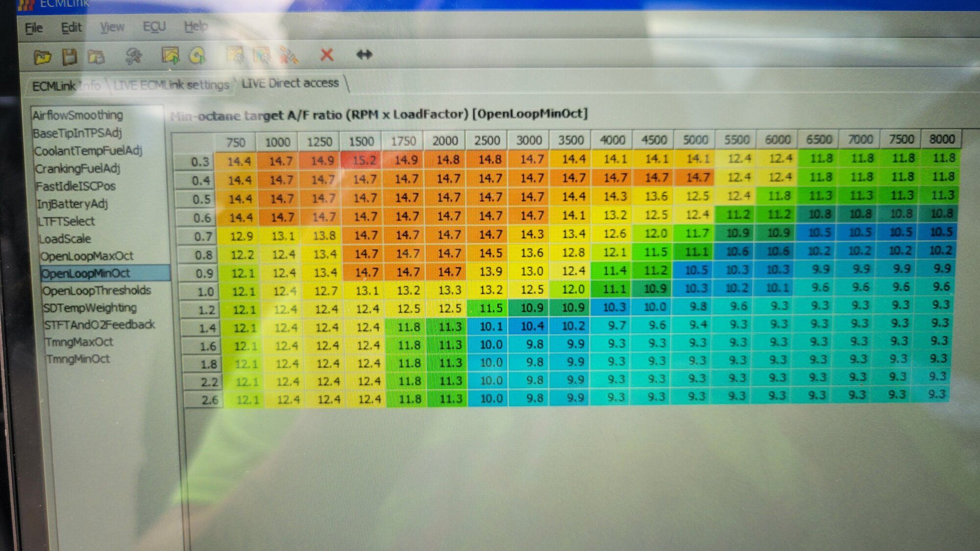This screenshot has height=551, width=980.
Task: Open the Help menu
Action: pyautogui.click(x=196, y=26)
